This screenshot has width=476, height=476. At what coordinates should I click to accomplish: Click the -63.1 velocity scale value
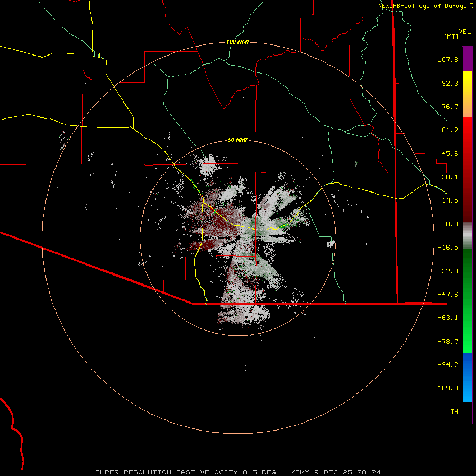pos(448,318)
